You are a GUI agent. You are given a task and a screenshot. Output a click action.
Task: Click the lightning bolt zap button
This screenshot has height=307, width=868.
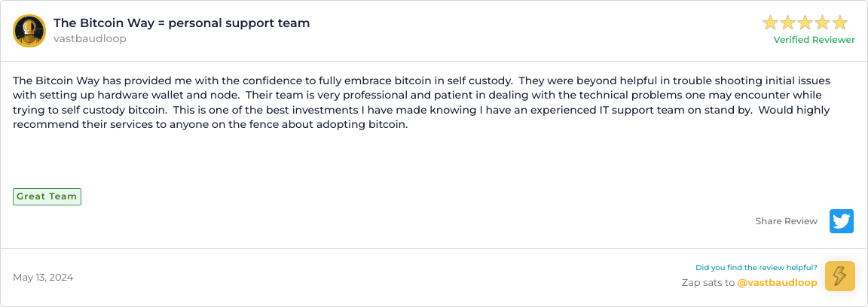click(840, 276)
